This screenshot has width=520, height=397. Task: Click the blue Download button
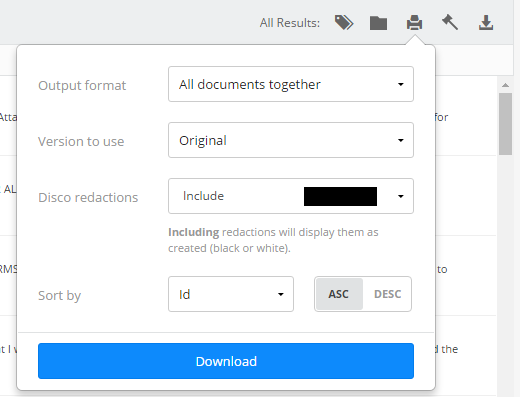(x=226, y=361)
